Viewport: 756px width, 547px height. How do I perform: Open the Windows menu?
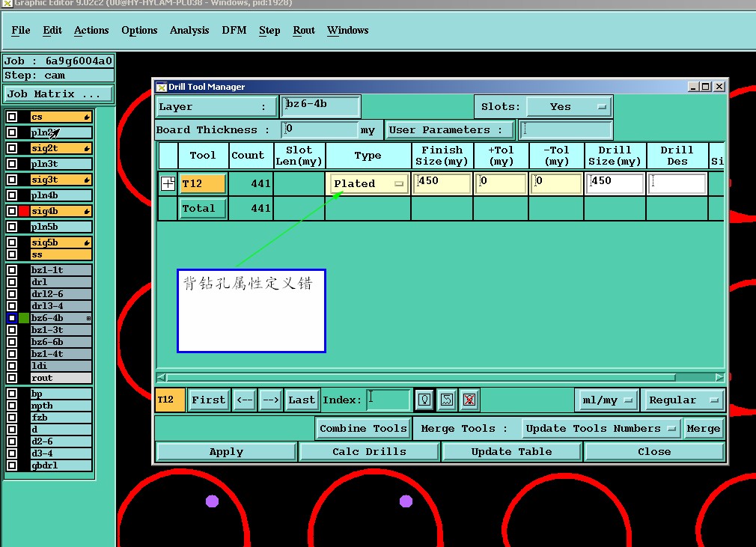click(347, 31)
